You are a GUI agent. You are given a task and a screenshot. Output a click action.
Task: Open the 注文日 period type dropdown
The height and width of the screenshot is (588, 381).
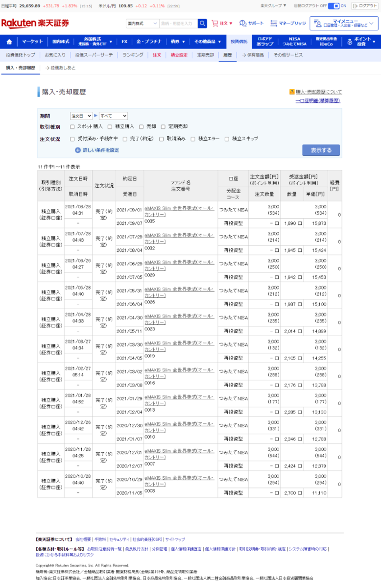81,116
